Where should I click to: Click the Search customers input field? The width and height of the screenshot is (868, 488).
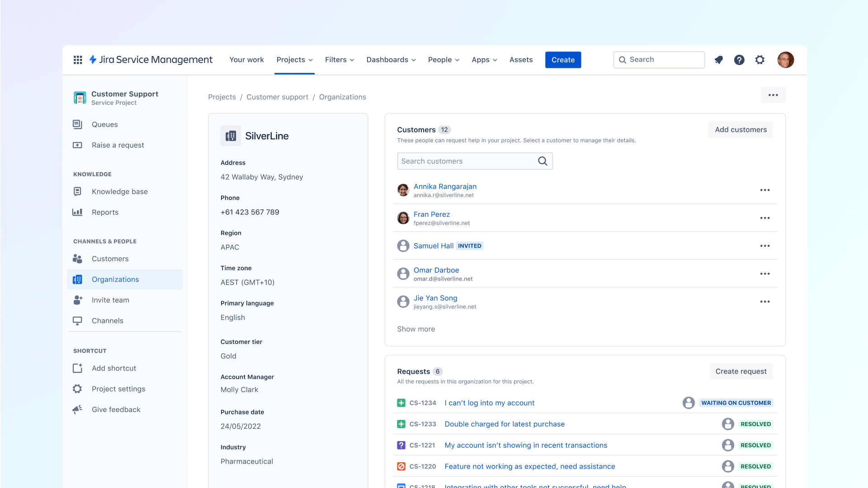coord(466,161)
